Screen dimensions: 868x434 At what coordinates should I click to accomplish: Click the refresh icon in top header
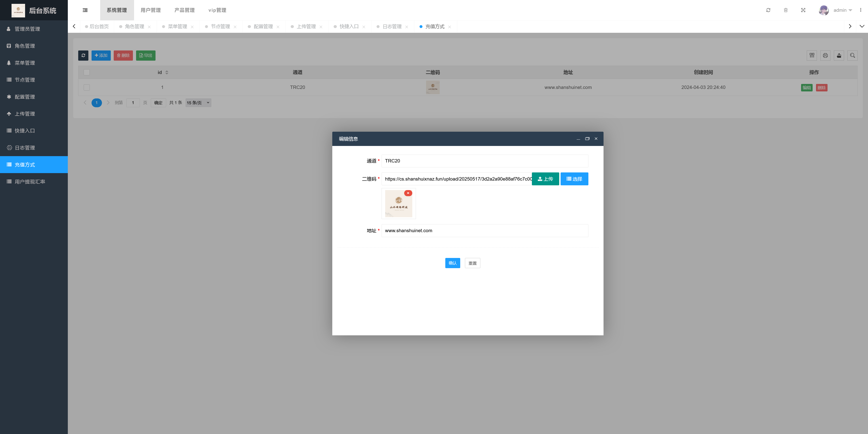tap(768, 10)
